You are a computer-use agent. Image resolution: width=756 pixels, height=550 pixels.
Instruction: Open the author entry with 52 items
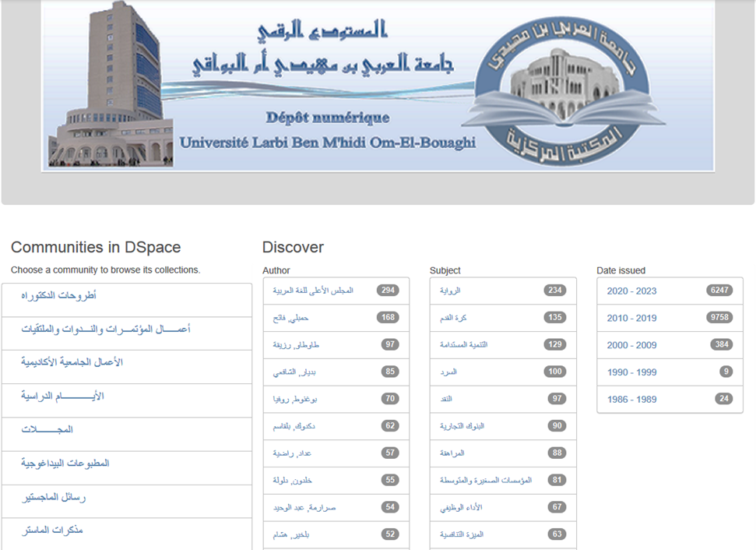coord(290,534)
